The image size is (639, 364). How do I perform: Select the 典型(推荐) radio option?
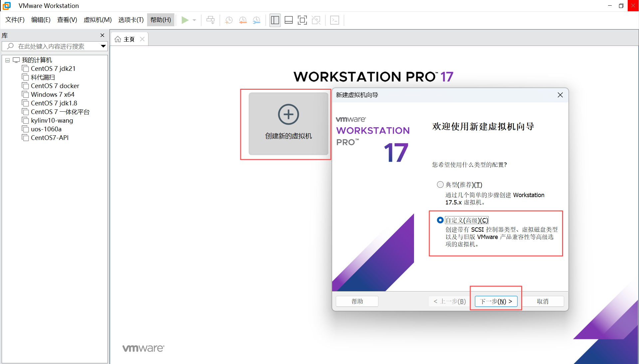[440, 184]
